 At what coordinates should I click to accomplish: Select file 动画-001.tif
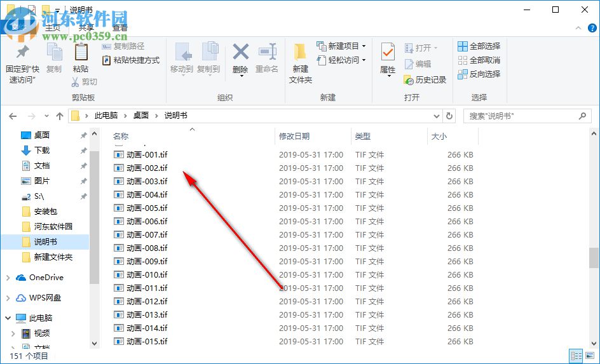pos(147,155)
